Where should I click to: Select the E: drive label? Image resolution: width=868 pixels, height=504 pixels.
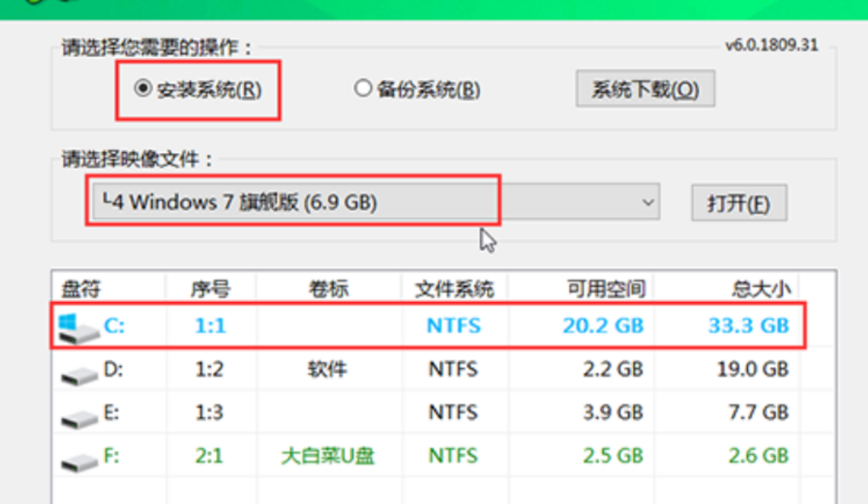point(111,412)
